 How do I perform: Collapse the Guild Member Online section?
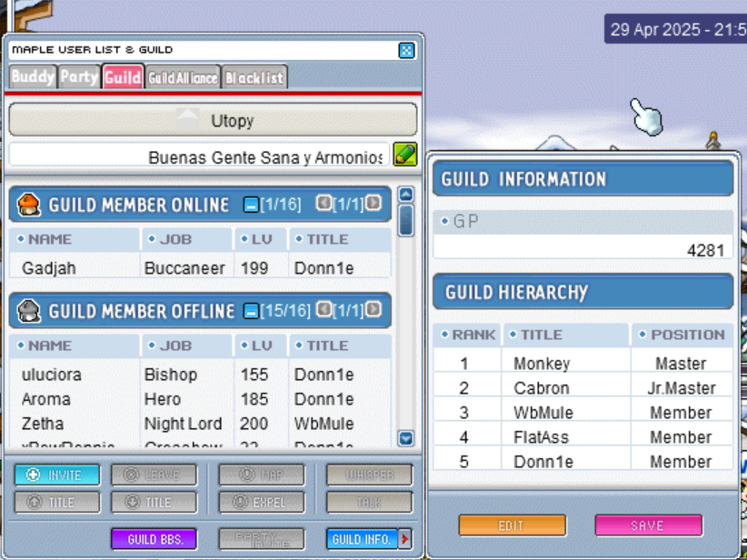(251, 205)
